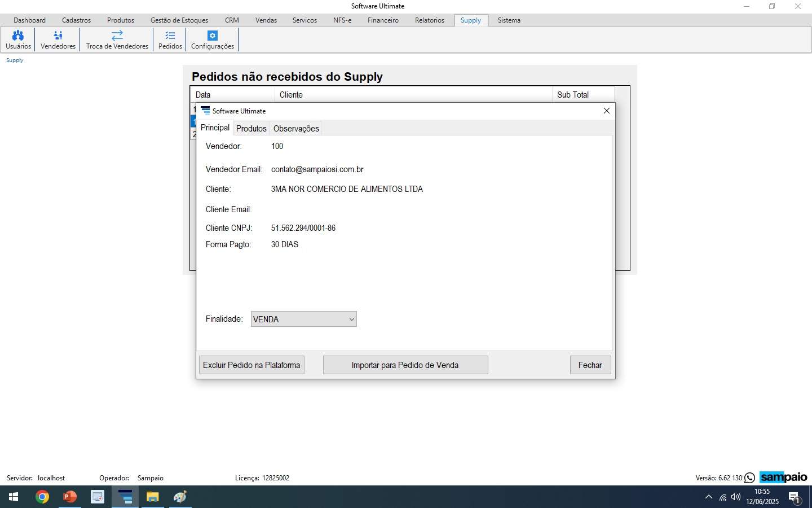Click the Sampaio logo at bottom right
The height and width of the screenshot is (508, 812).
[784, 478]
